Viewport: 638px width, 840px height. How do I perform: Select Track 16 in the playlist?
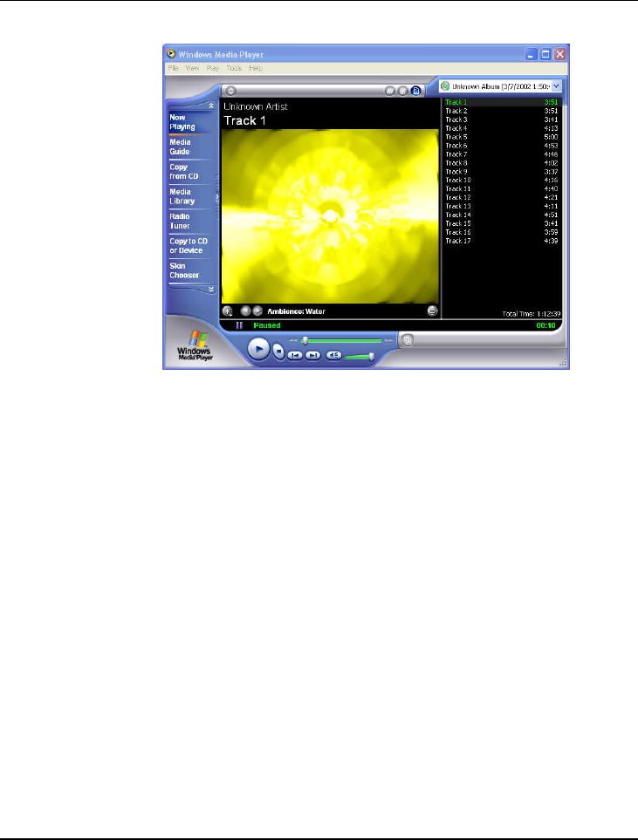(501, 232)
